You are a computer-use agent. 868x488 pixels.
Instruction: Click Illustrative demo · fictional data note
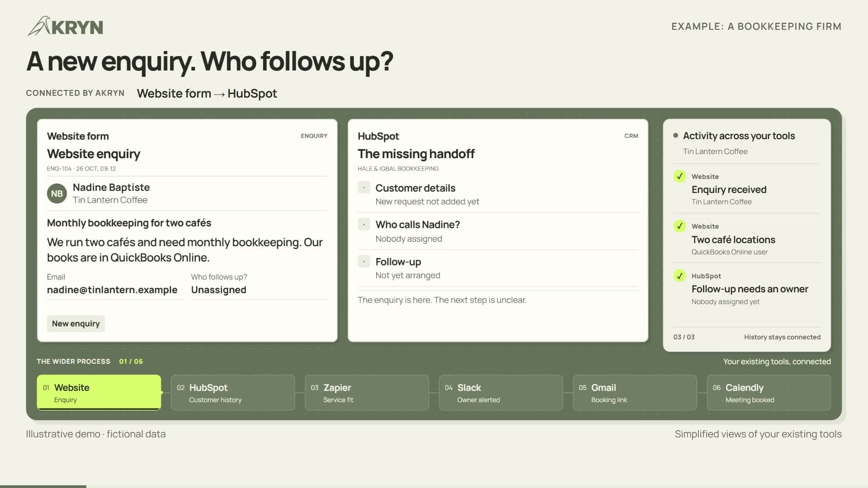(96, 434)
